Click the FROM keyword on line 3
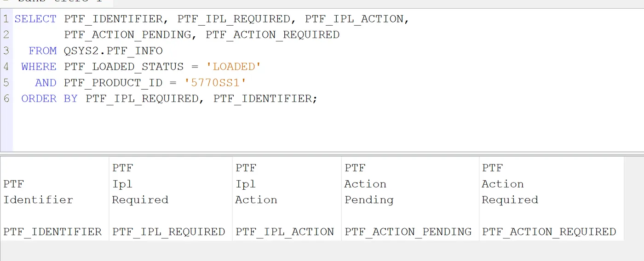644x261 pixels. coord(43,51)
